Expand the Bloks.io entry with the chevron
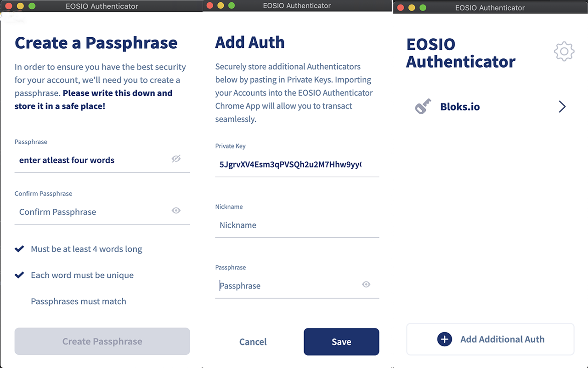The image size is (588, 368). tap(562, 107)
